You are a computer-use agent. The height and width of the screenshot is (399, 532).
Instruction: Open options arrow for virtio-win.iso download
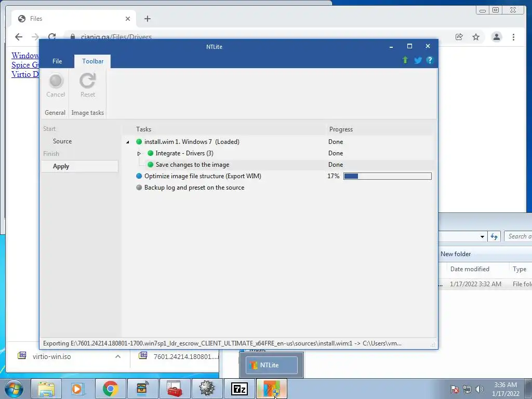118,356
